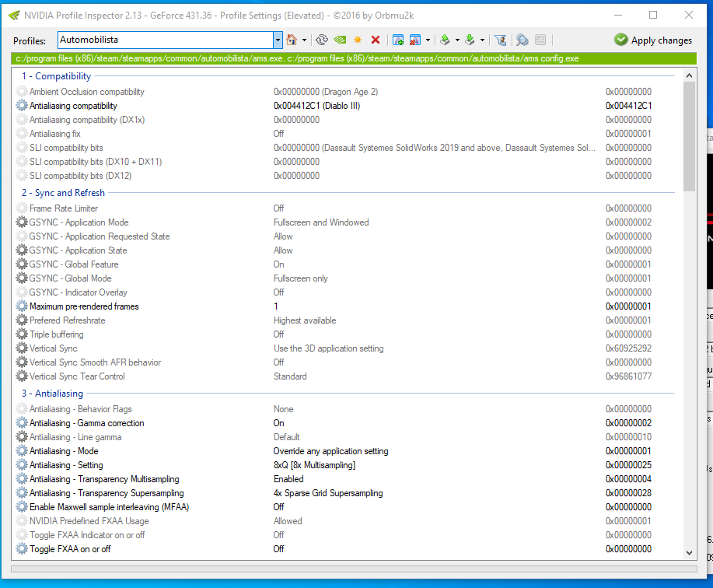Click gear icon beside Enable Maxwell sample interleaving
713x588 pixels.
(x=22, y=507)
